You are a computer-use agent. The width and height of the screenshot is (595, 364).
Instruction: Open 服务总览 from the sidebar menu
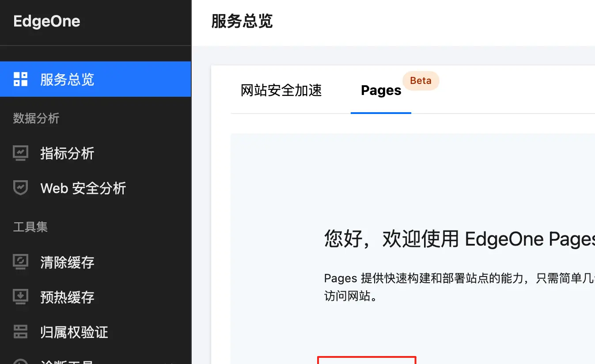pyautogui.click(x=67, y=79)
